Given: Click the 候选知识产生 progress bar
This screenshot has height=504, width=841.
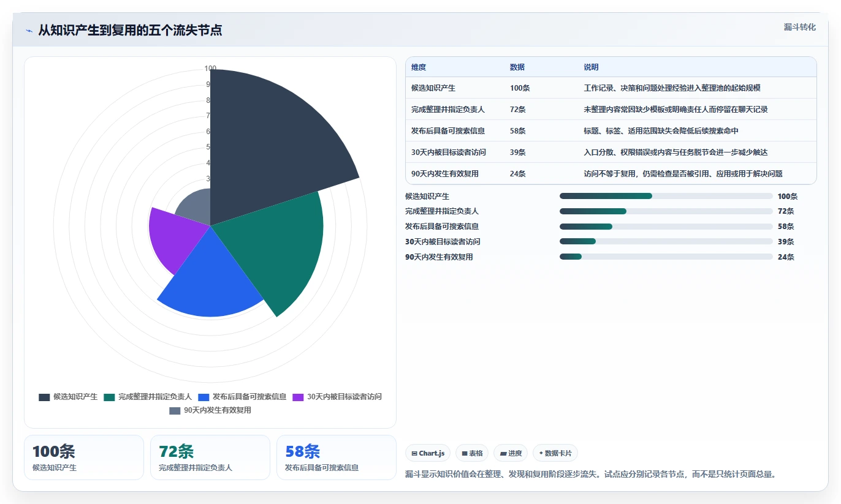Looking at the screenshot, I should tap(666, 196).
